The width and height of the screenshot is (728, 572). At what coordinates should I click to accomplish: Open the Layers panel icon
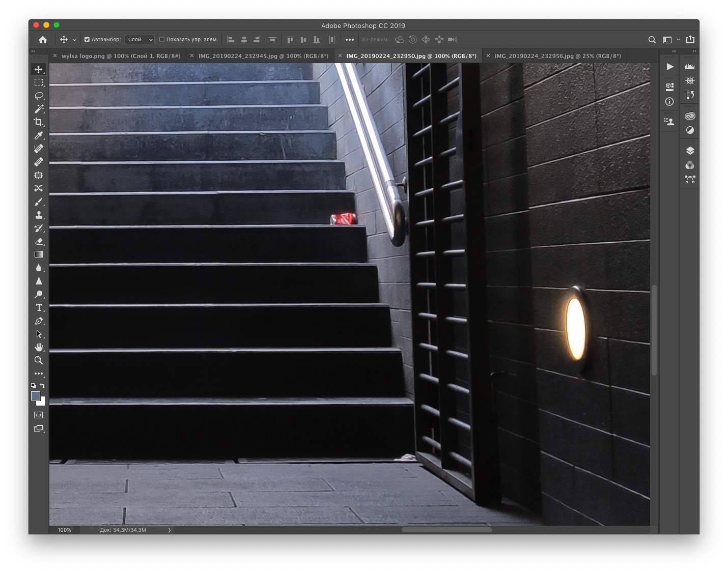coord(690,151)
